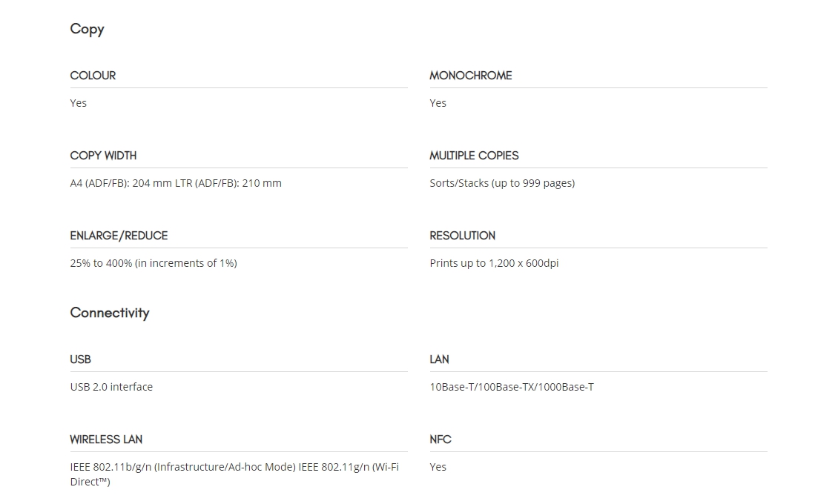Screen dimensions: 838x504
Task: Click the Connectivity section heading
Action: point(110,313)
